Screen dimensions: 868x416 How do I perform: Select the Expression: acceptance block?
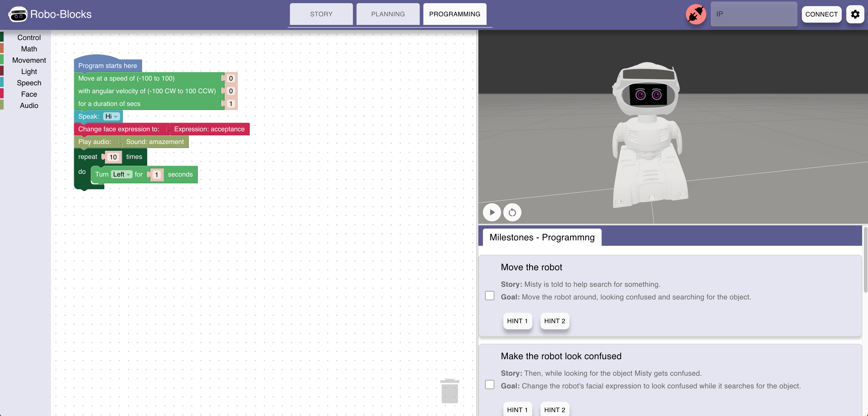tap(209, 129)
